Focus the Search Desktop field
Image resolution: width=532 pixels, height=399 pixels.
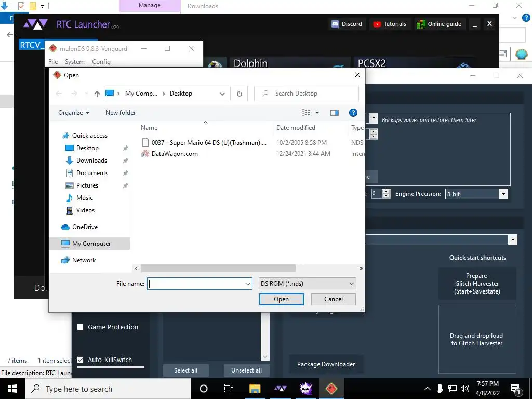coord(307,94)
